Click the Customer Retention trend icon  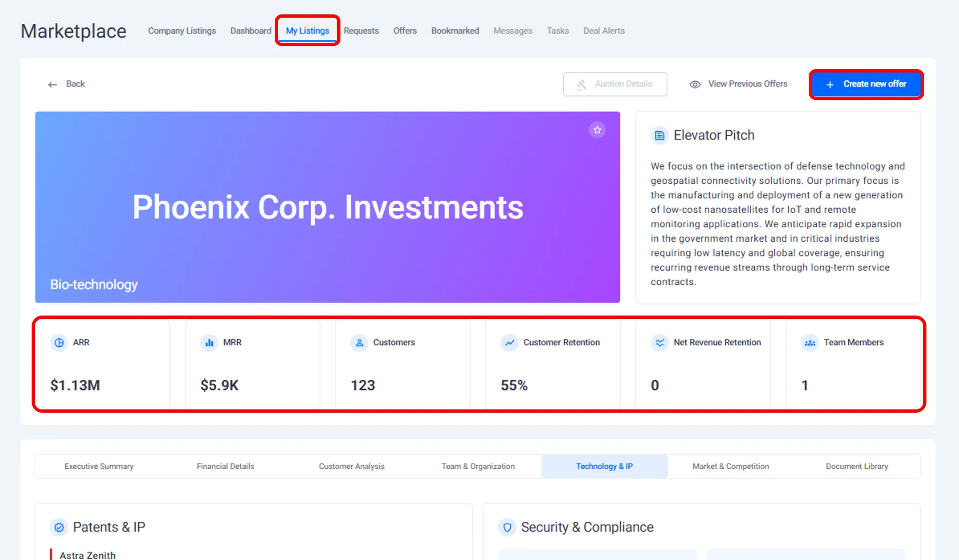(x=510, y=343)
